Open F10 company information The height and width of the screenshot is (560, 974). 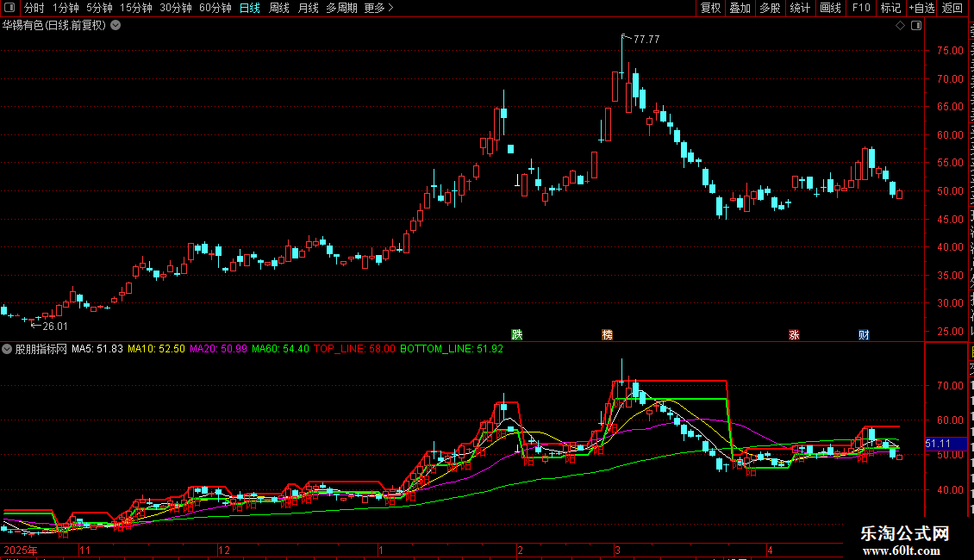click(x=861, y=8)
